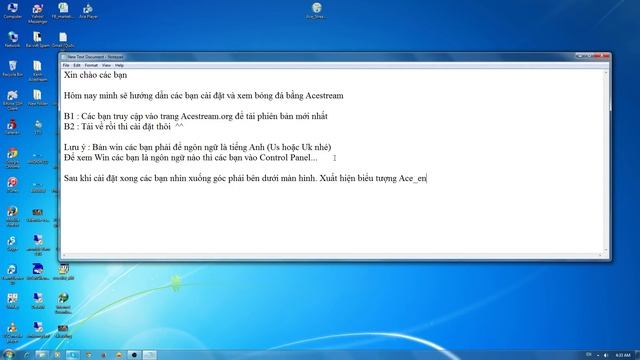Open the Network desktop icon
The image size is (640, 360).
(12, 40)
